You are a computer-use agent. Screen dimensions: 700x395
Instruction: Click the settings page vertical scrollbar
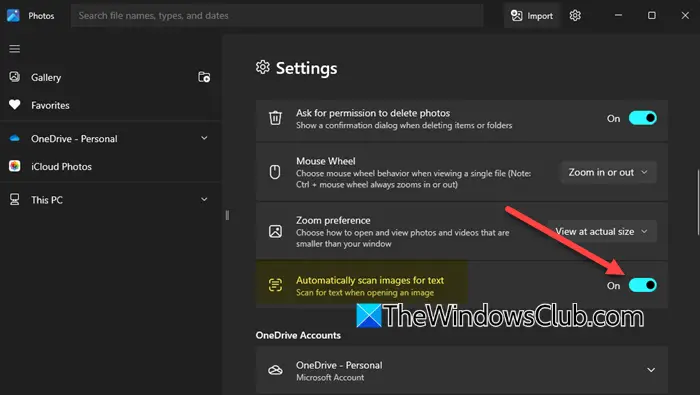[x=698, y=202]
